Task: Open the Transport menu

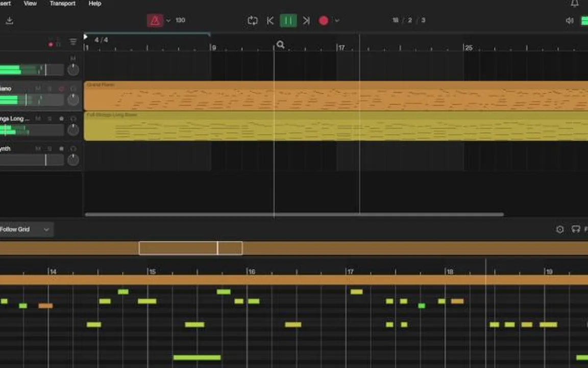Action: pyautogui.click(x=62, y=4)
